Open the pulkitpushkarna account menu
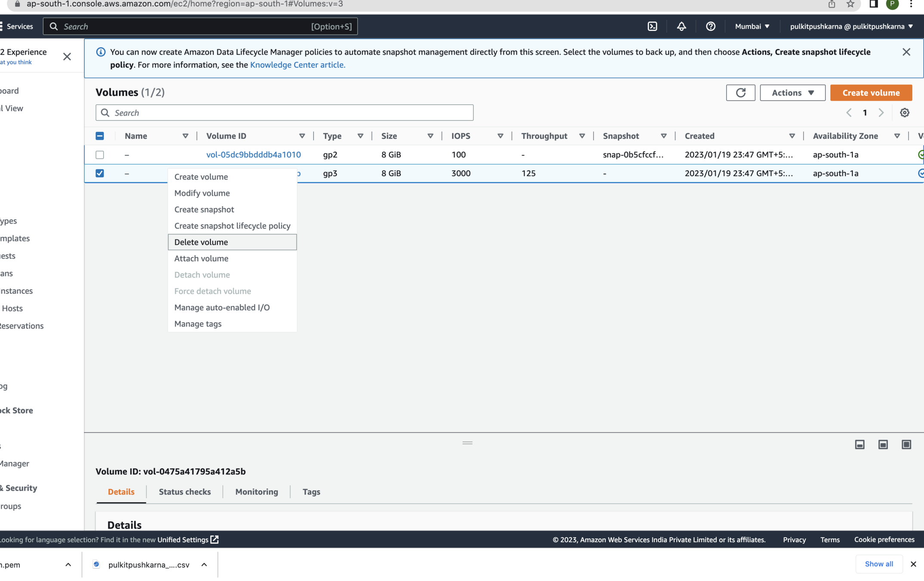924x581 pixels. pos(851,26)
